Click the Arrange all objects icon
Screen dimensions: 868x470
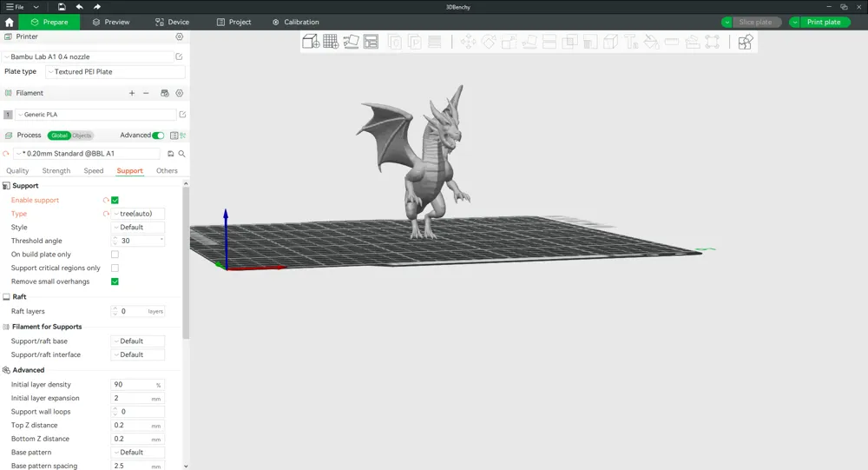371,42
